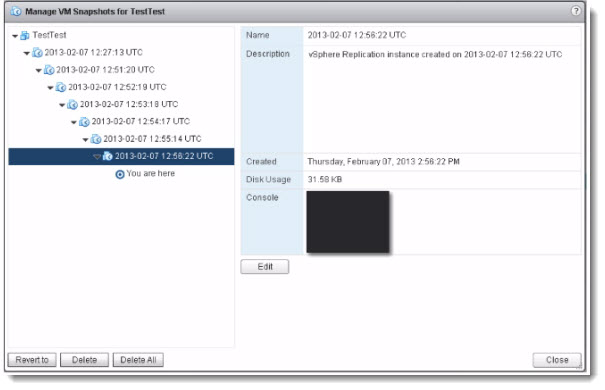Collapse the 12:52:19 UTC snapshot branch

50,88
